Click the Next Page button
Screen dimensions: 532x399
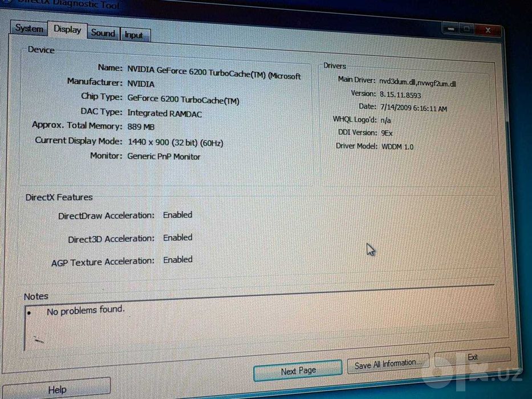click(298, 370)
